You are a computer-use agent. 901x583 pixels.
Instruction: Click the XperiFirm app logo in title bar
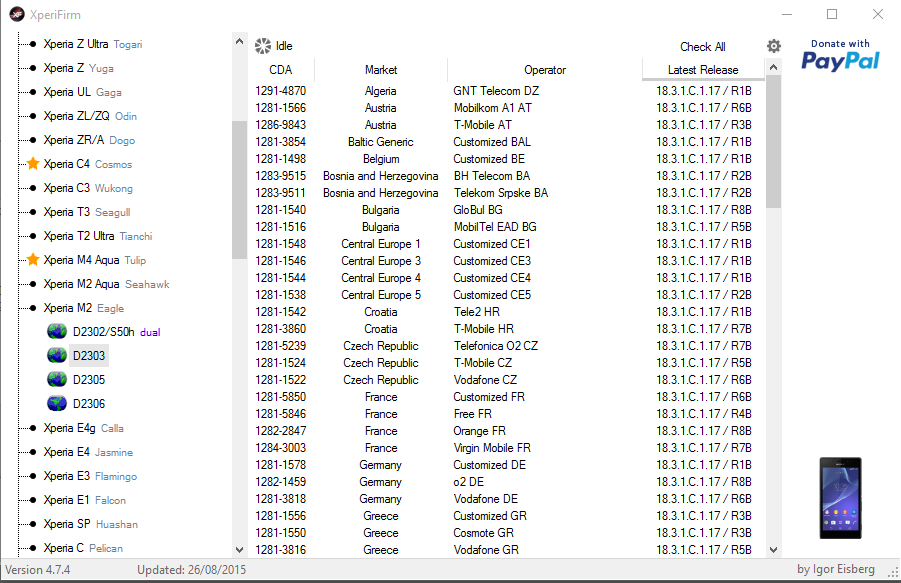tap(17, 14)
